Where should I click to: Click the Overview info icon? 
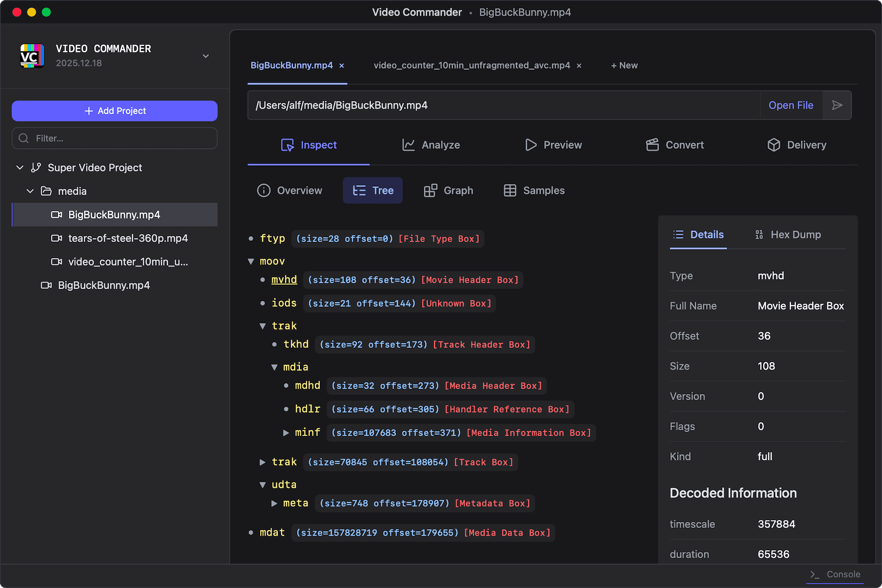click(264, 190)
